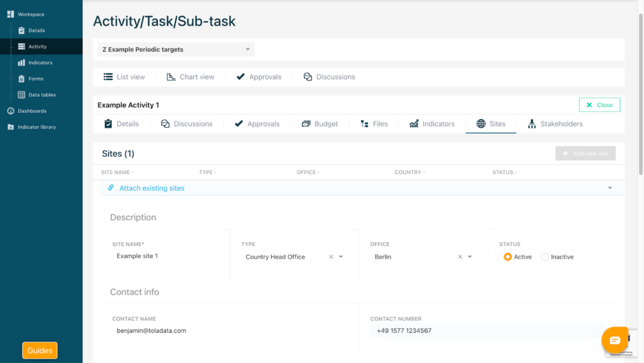644x363 pixels.
Task: Click the Indicator library folder icon
Action: pyautogui.click(x=11, y=127)
